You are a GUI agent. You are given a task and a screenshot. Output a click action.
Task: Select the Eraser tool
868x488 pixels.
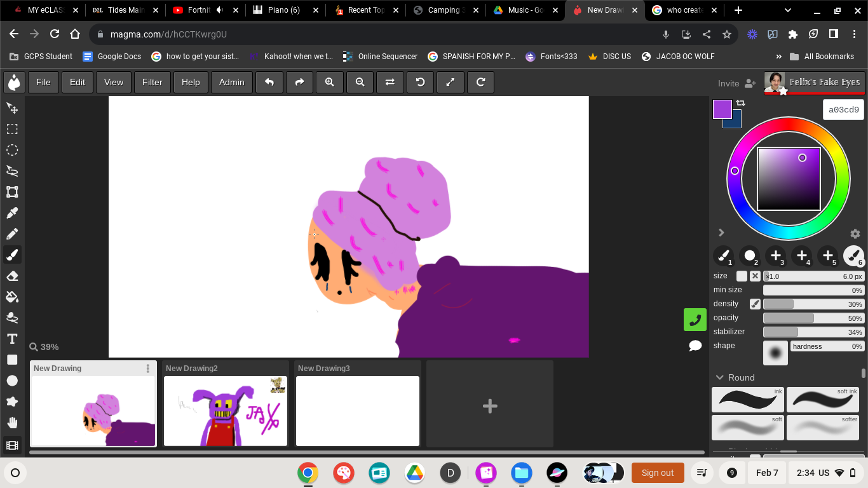point(12,276)
